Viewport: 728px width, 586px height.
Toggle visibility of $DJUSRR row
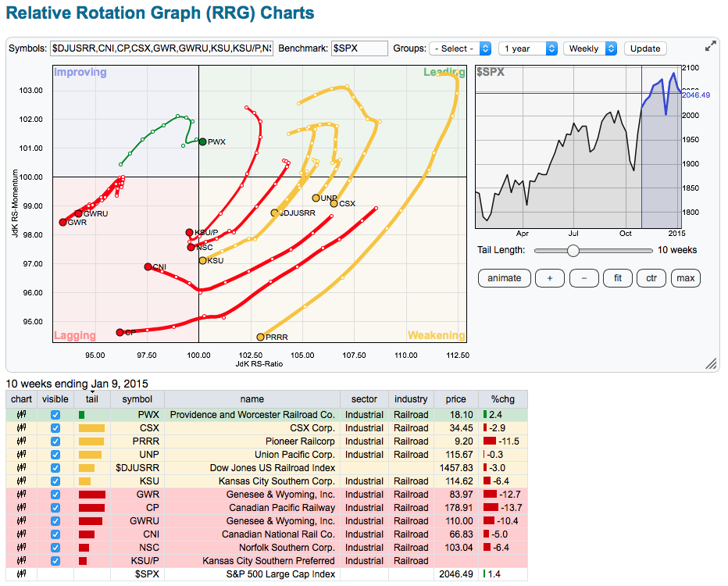(55, 467)
